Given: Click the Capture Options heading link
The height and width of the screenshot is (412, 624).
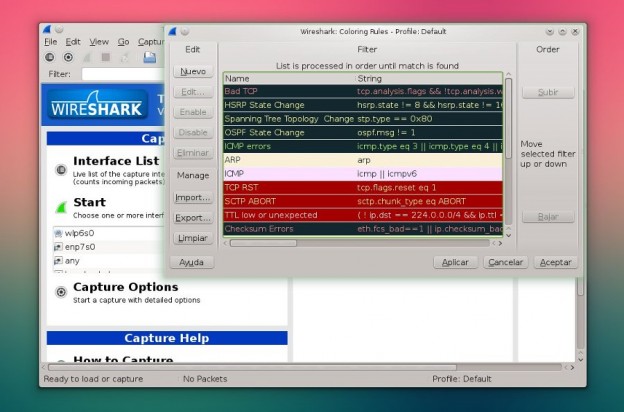Looking at the screenshot, I should click(x=126, y=287).
